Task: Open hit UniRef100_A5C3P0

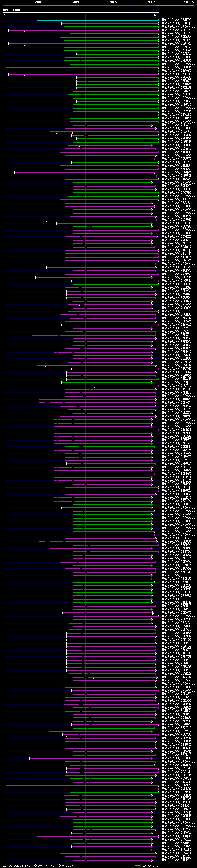Action: (x=177, y=40)
